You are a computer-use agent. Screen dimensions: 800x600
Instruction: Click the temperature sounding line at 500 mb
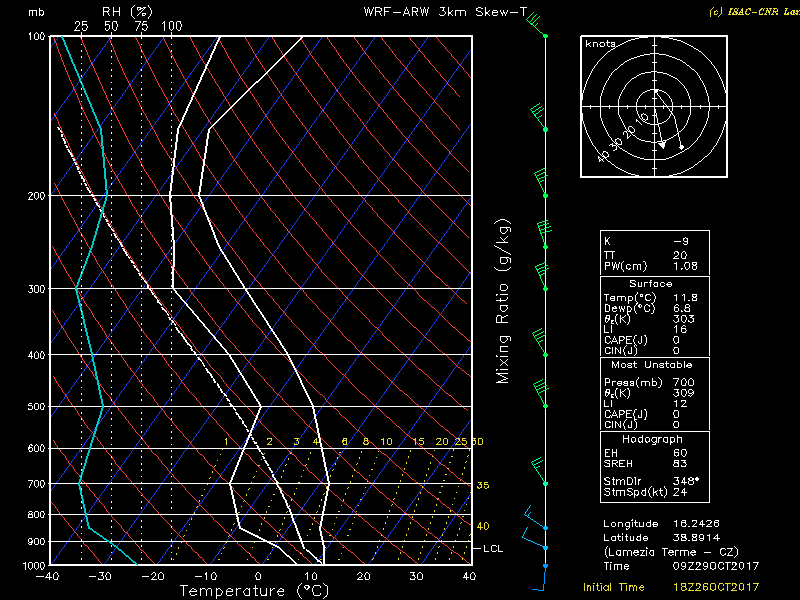tap(313, 407)
